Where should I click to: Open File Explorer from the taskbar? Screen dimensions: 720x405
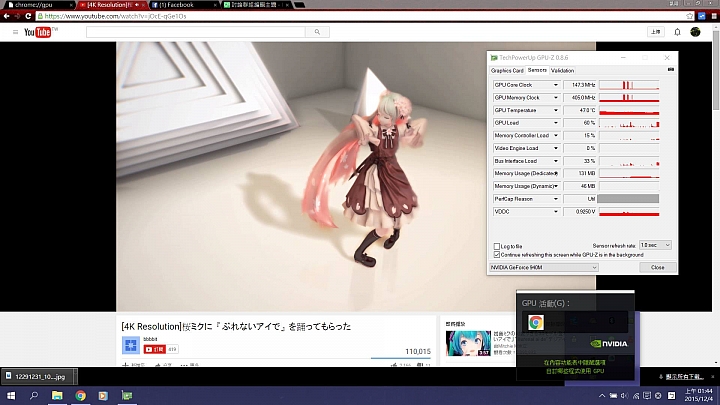pos(57,395)
